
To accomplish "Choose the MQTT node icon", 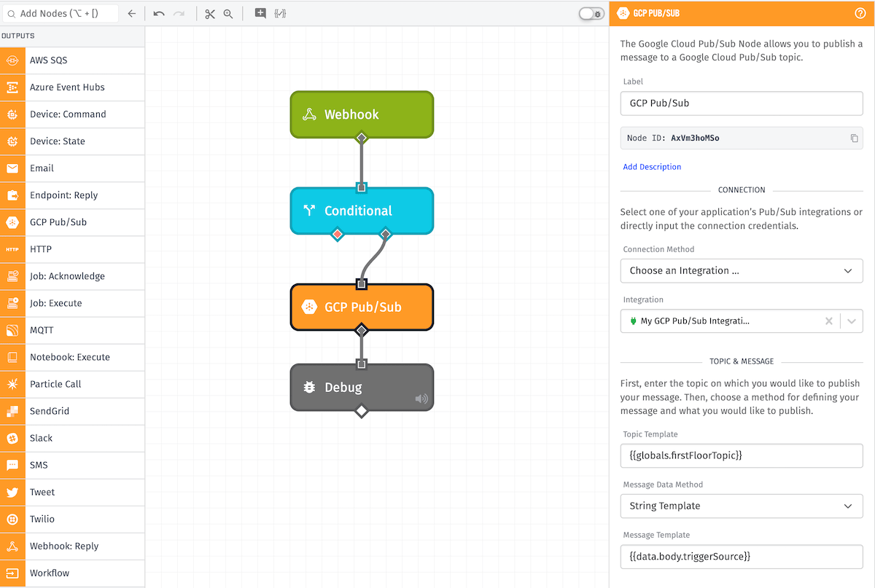I will coord(12,330).
